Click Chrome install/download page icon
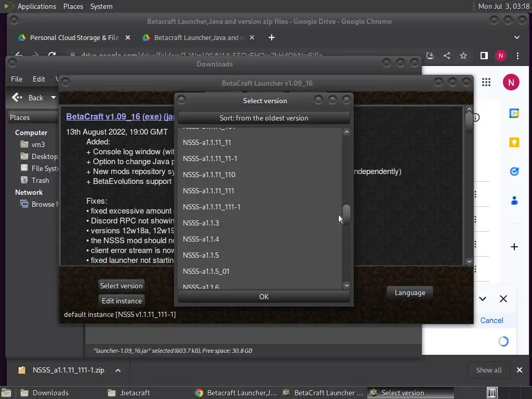This screenshot has width=532, height=399. (430, 56)
